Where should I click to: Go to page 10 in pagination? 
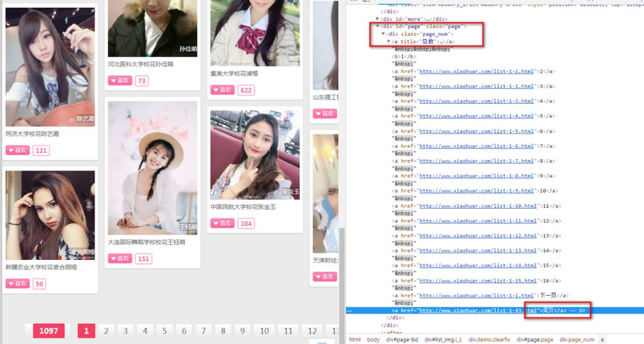point(264,331)
